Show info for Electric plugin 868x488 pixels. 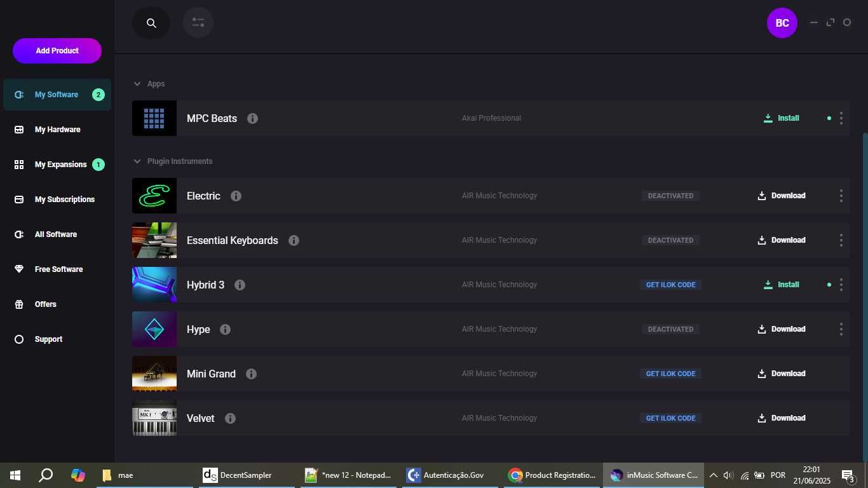click(x=236, y=196)
